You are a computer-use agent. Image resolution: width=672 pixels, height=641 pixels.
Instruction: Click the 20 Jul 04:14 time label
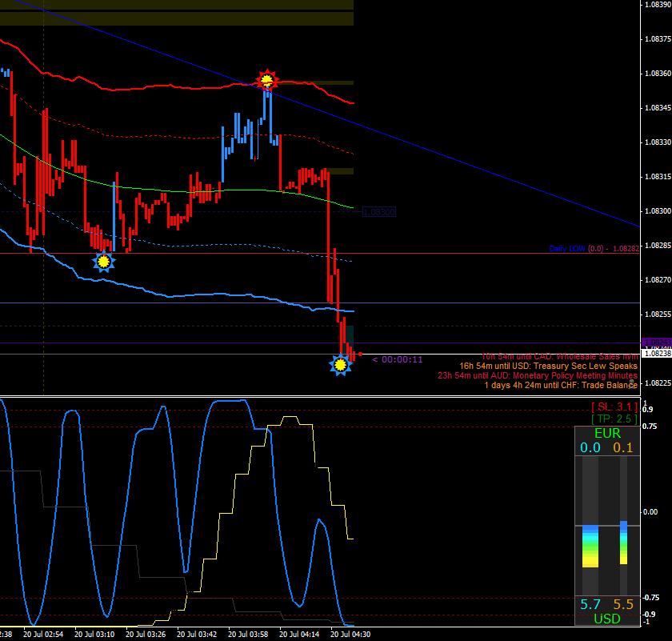(299, 634)
